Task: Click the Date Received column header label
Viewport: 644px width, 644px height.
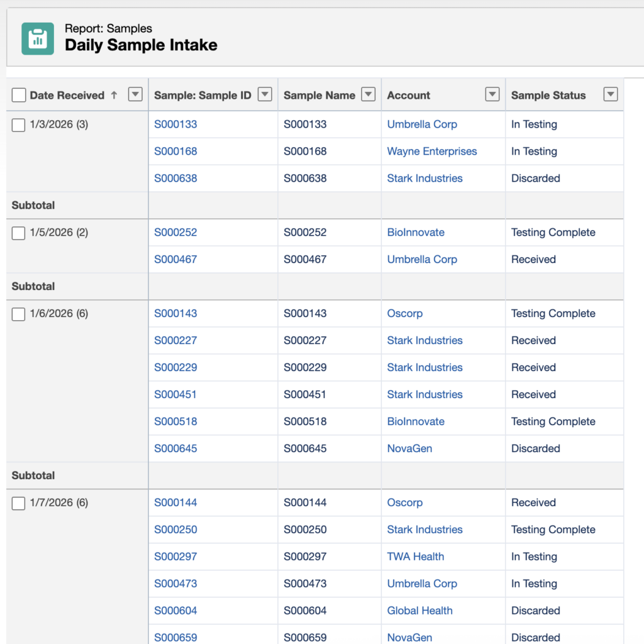Action: pyautogui.click(x=67, y=96)
